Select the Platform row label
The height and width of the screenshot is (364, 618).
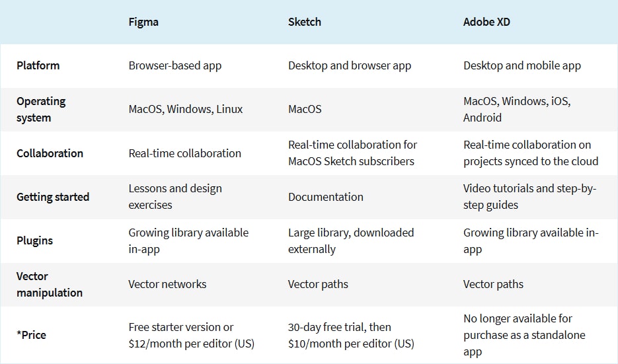(38, 65)
